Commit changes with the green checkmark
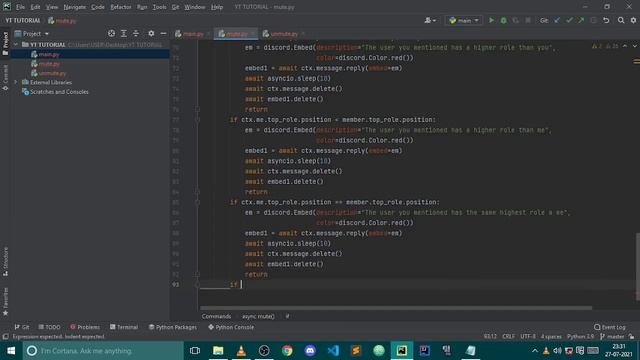 (x=569, y=20)
